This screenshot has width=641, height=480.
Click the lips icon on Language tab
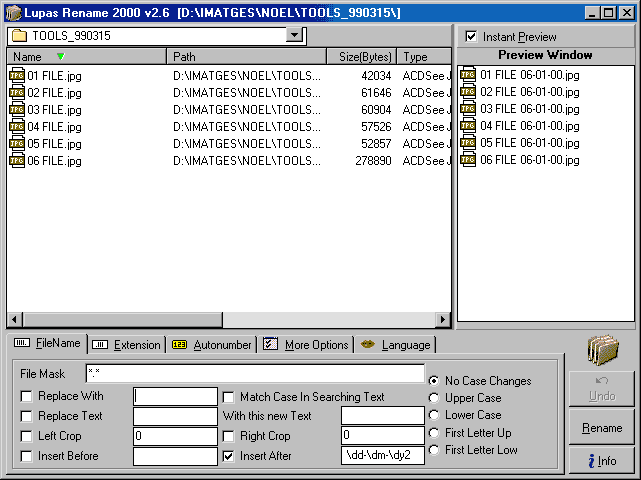coord(368,345)
